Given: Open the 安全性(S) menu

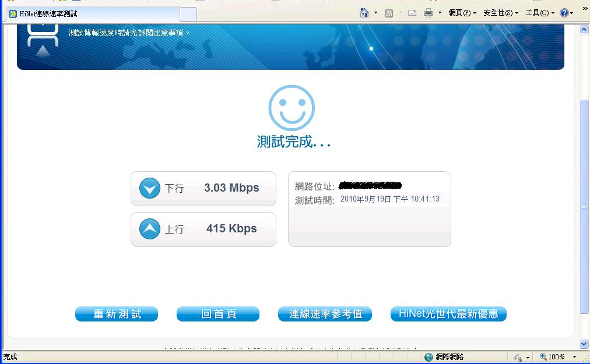Looking at the screenshot, I should (501, 13).
